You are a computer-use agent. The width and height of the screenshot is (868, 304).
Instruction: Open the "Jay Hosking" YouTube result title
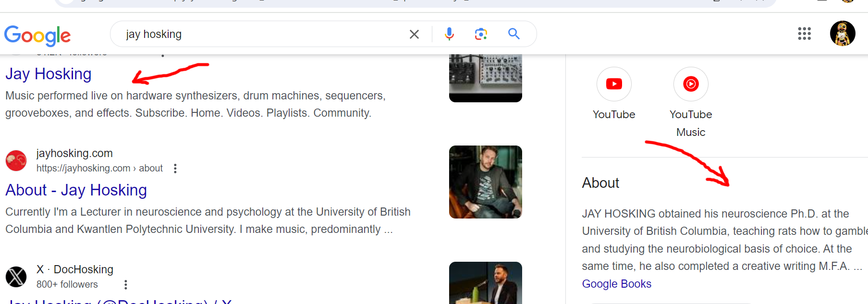pos(49,74)
